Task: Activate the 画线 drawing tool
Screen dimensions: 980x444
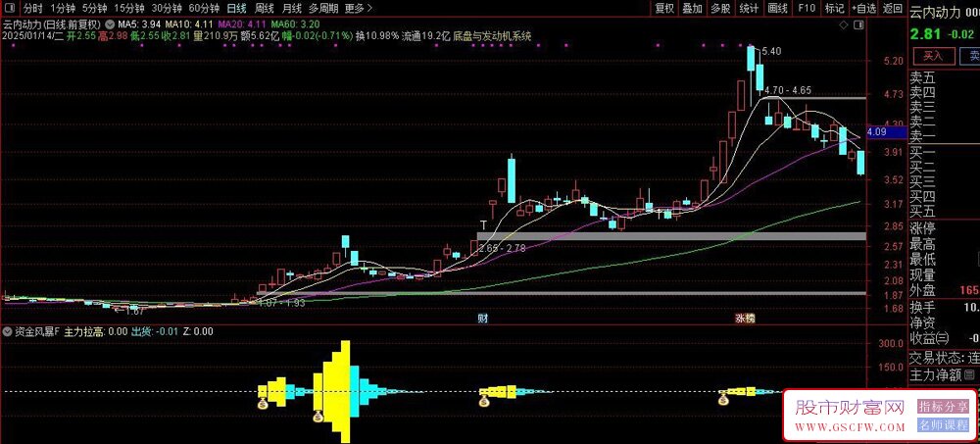Action: 777,8
